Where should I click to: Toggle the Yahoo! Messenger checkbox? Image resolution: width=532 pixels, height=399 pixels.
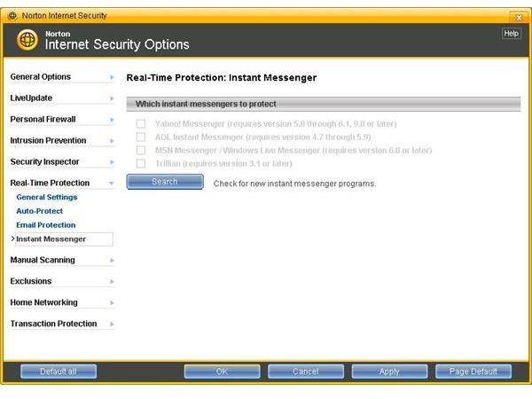click(x=141, y=123)
